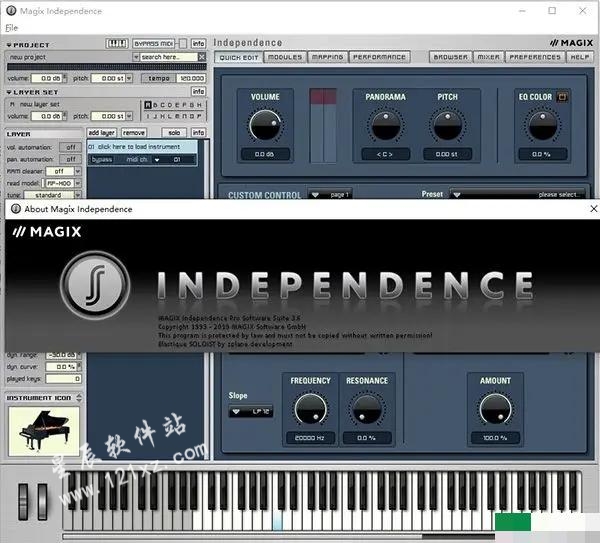Click the MAGIX logo in About dialog

click(x=47, y=232)
